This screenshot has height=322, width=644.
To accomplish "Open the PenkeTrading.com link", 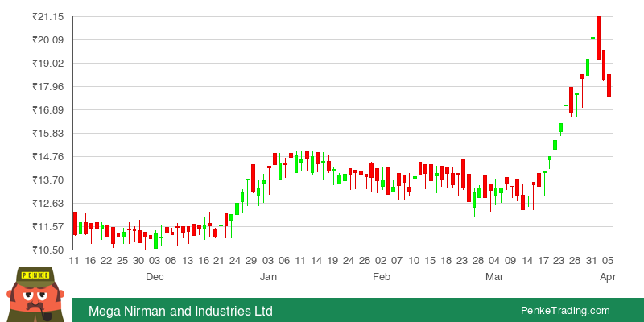I will tap(565, 311).
